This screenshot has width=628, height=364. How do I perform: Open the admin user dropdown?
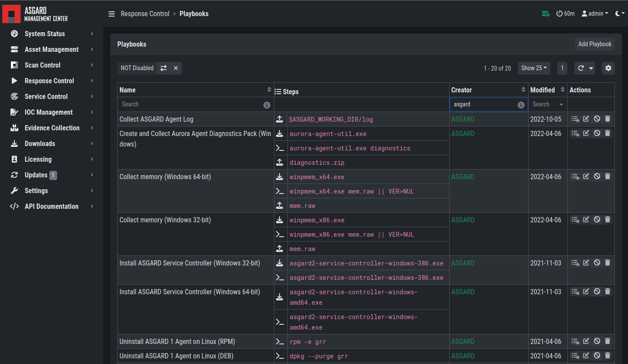[595, 14]
